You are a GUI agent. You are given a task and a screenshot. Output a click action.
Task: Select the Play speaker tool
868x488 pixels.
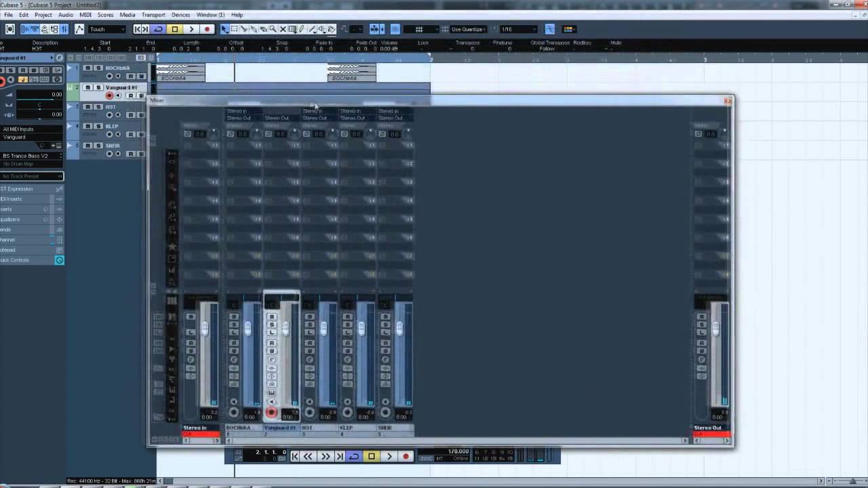coord(322,29)
